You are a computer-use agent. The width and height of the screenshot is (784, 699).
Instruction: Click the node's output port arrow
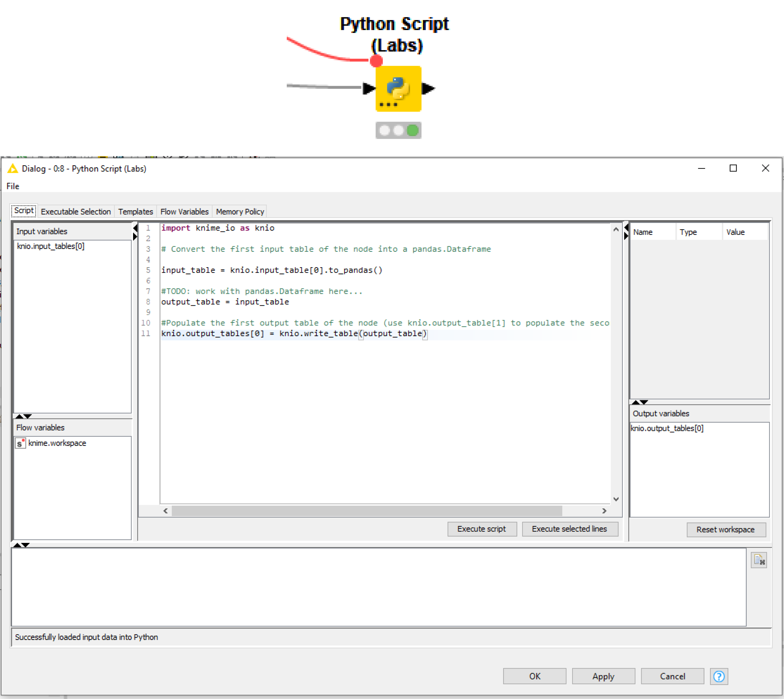coord(428,89)
